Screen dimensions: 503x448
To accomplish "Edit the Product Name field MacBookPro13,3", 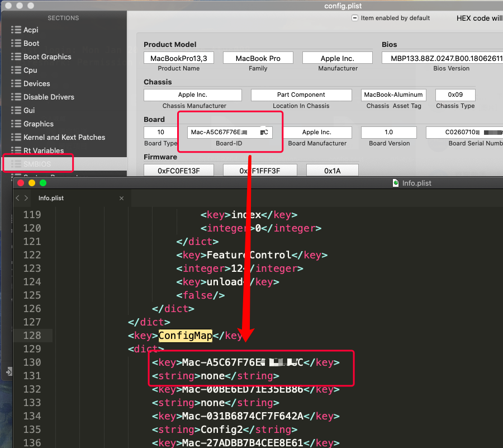I will (x=179, y=58).
